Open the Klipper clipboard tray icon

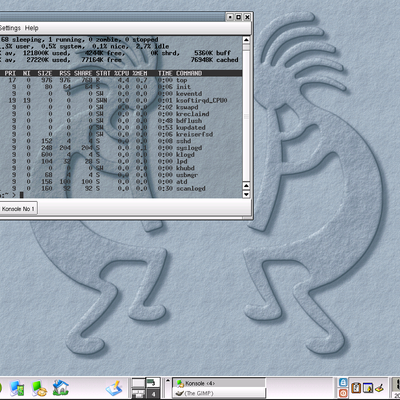(x=356, y=388)
